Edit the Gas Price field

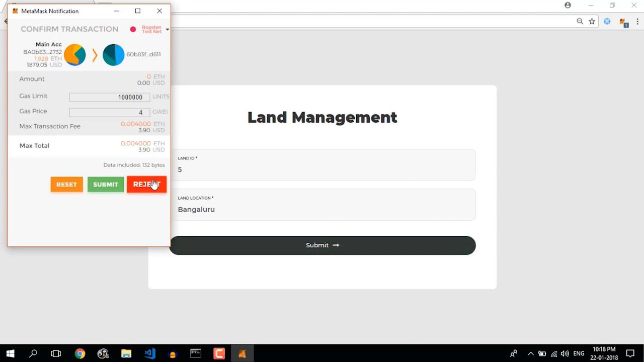110,112
